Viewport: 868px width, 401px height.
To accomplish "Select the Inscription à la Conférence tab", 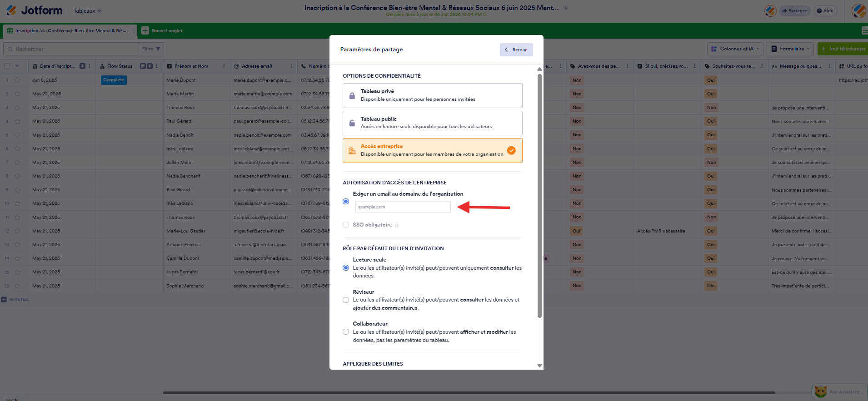I will tap(70, 31).
